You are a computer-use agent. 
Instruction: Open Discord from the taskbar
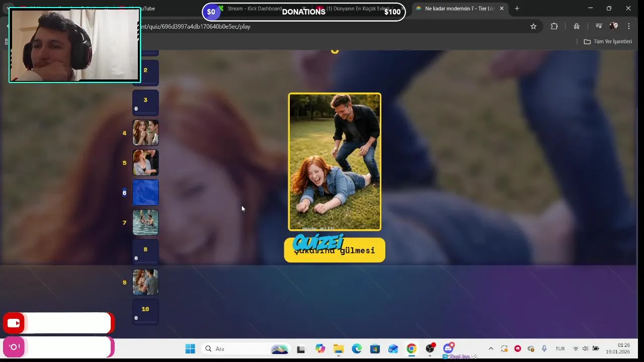coord(448,349)
